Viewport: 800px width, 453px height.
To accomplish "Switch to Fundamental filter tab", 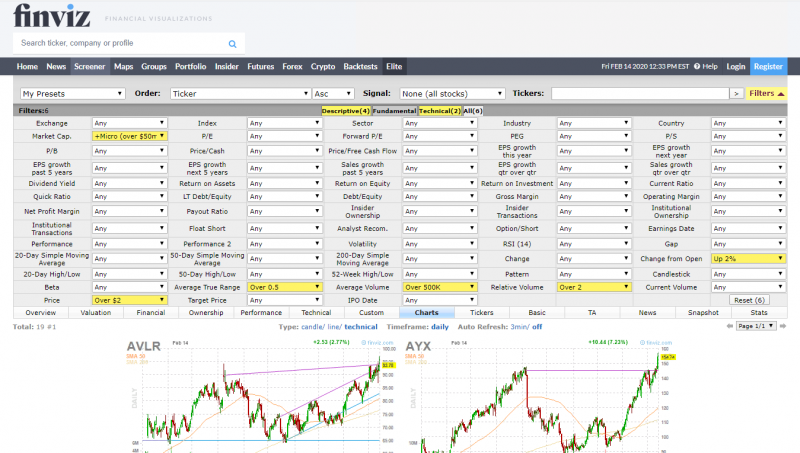I will tap(394, 111).
